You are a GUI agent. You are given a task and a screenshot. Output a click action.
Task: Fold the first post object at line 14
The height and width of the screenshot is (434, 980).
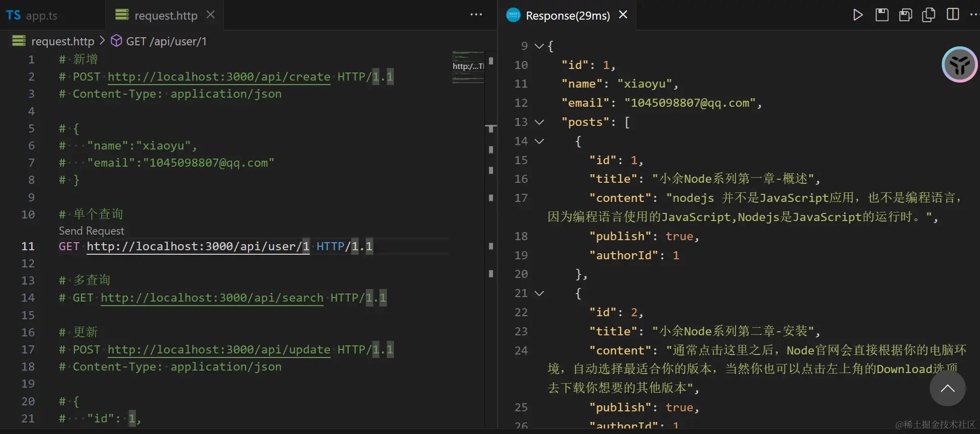(x=539, y=141)
